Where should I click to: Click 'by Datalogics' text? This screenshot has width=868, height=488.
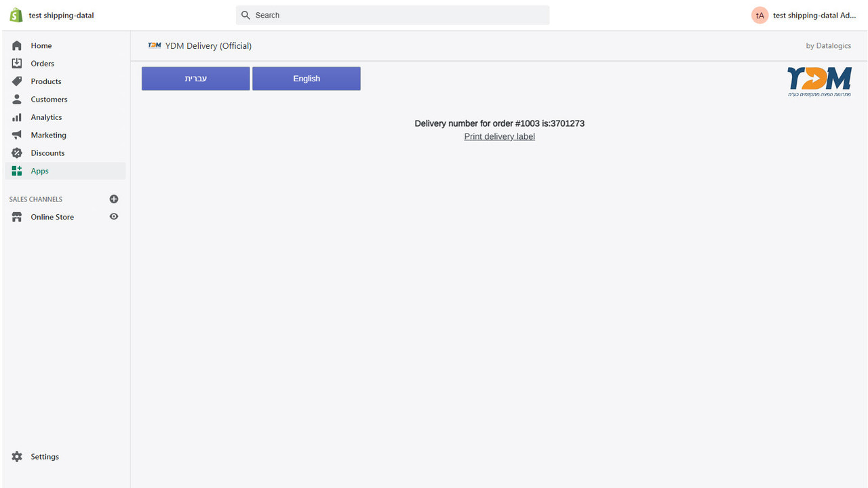829,46
